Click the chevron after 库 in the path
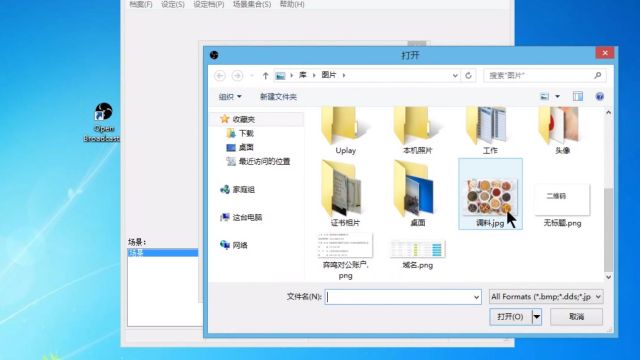The width and height of the screenshot is (640, 360). pyautogui.click(x=314, y=75)
